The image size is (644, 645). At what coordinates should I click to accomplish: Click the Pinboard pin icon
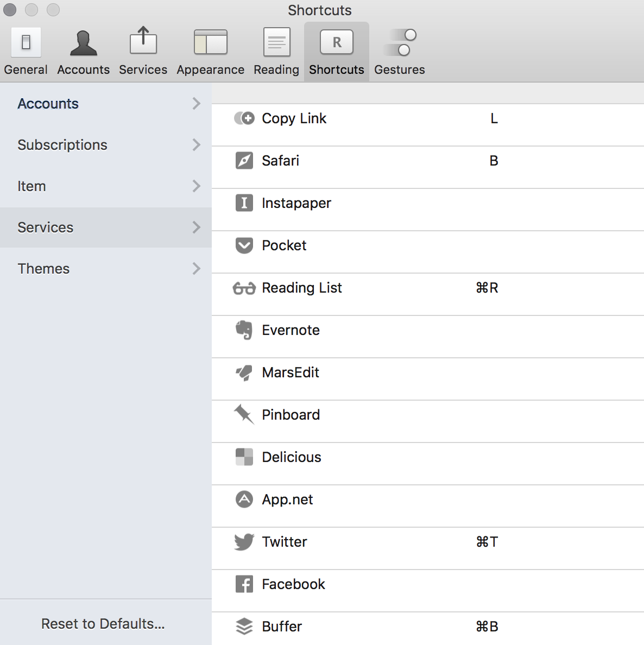244,414
